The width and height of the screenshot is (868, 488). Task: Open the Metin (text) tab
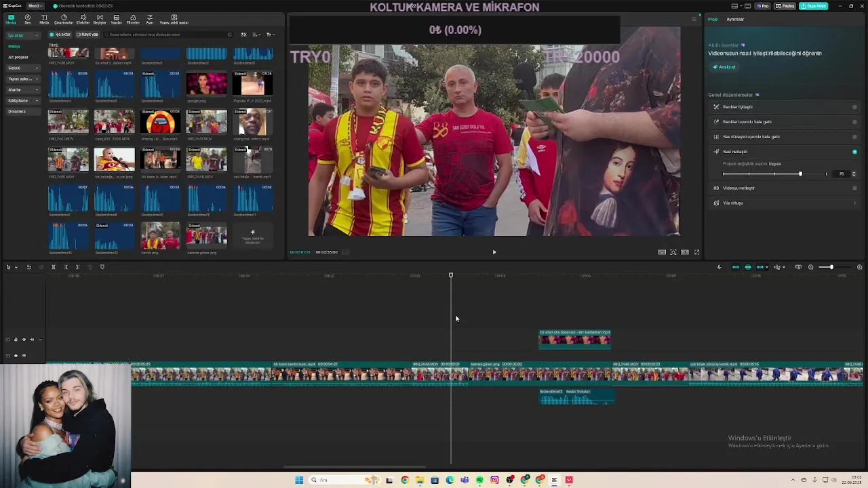tap(44, 19)
